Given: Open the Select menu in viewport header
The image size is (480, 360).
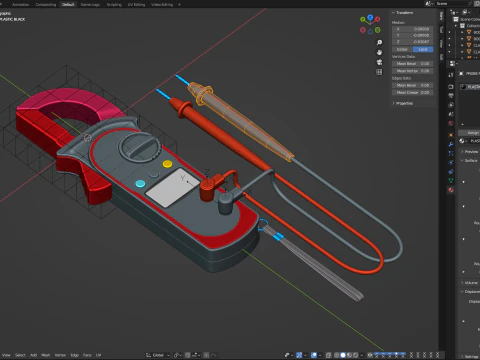Looking at the screenshot, I should click(20, 355).
